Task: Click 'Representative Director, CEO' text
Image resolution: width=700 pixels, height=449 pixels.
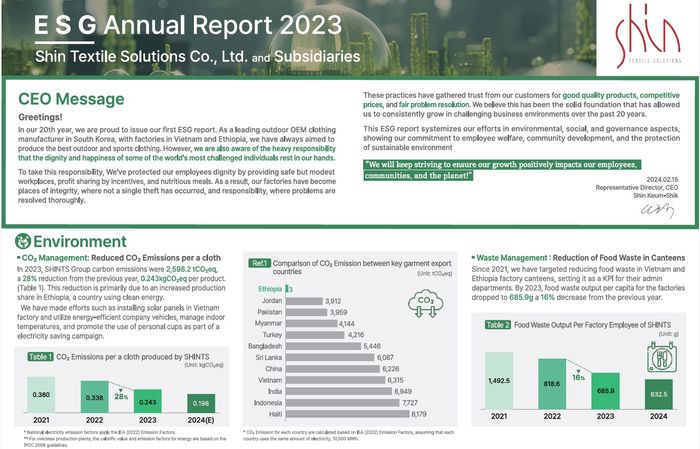Action: [637, 187]
